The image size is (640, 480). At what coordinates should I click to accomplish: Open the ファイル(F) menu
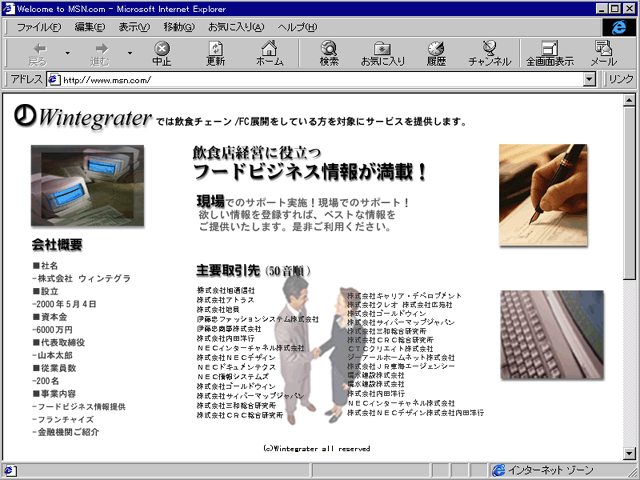pos(38,26)
